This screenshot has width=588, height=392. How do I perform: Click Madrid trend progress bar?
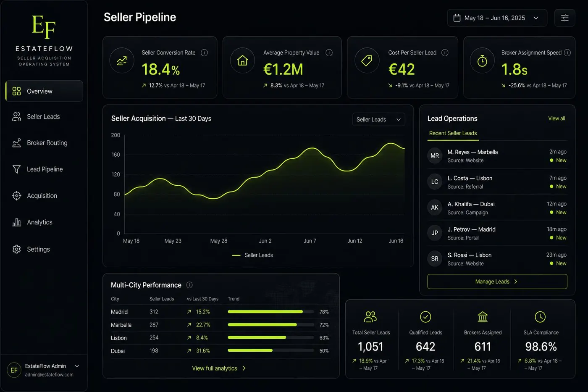271,312
